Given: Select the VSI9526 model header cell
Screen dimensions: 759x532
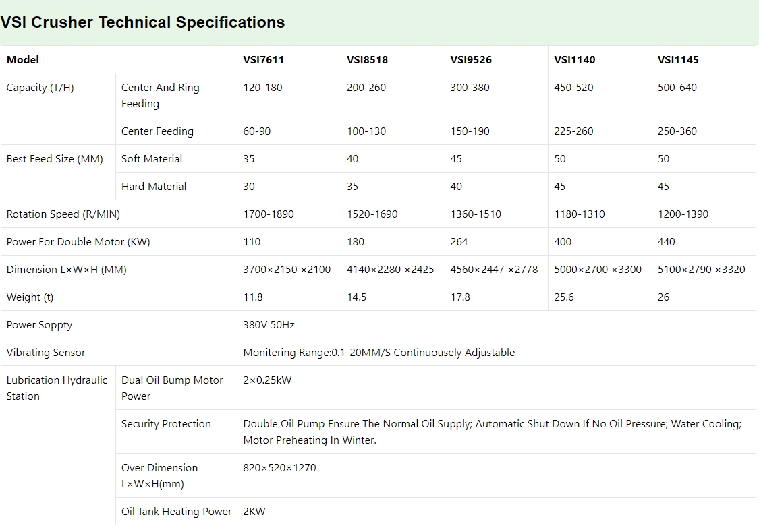Looking at the screenshot, I should [x=471, y=60].
